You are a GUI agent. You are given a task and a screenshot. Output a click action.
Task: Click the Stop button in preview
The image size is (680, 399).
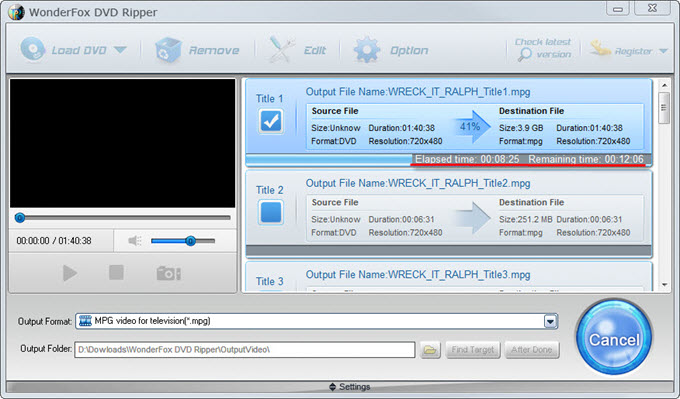pyautogui.click(x=116, y=273)
